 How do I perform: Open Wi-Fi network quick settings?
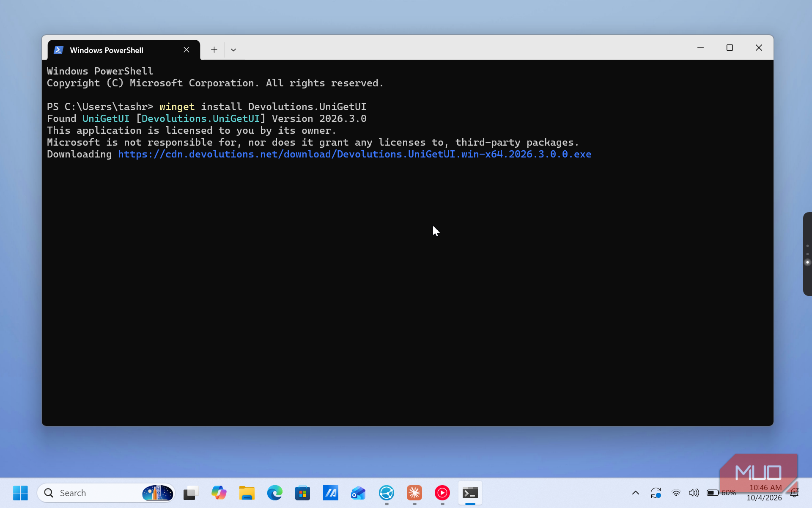click(676, 493)
